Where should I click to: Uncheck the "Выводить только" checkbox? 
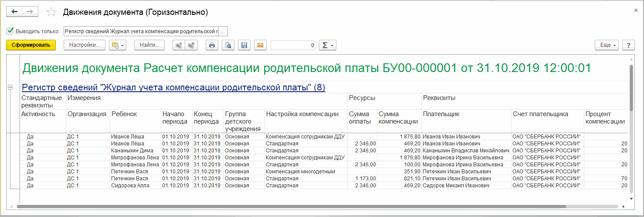pos(10,31)
